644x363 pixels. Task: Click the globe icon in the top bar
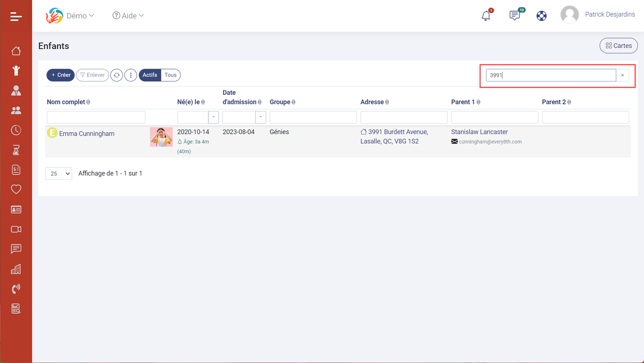pos(541,15)
